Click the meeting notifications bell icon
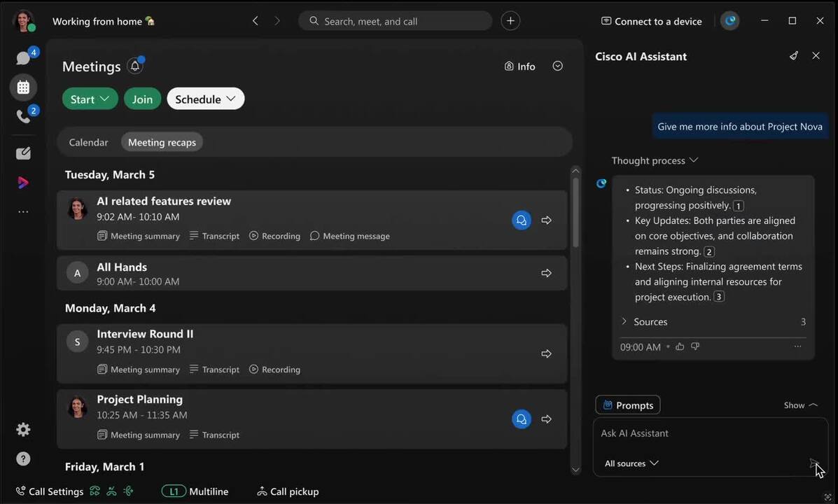Image resolution: width=838 pixels, height=504 pixels. (x=135, y=66)
